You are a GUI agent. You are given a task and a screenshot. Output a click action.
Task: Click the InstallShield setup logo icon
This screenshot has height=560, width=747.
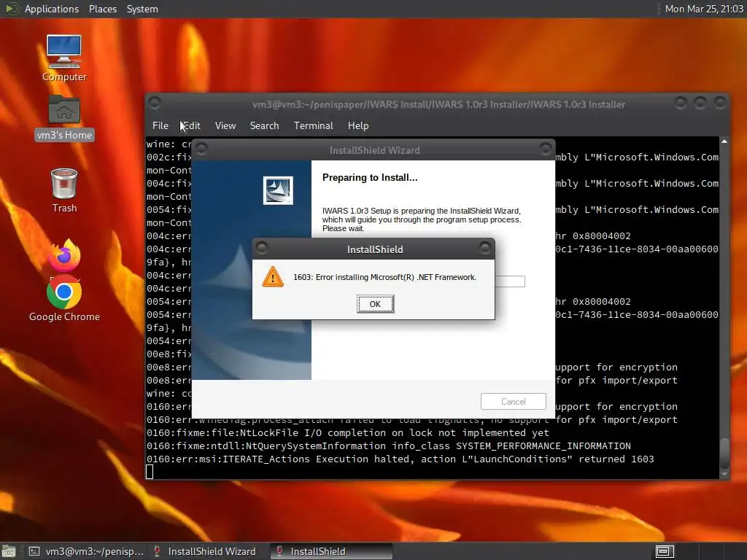click(x=278, y=190)
